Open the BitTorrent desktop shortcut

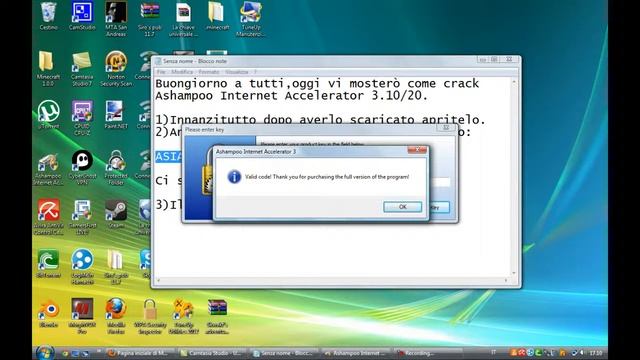pyautogui.click(x=49, y=264)
